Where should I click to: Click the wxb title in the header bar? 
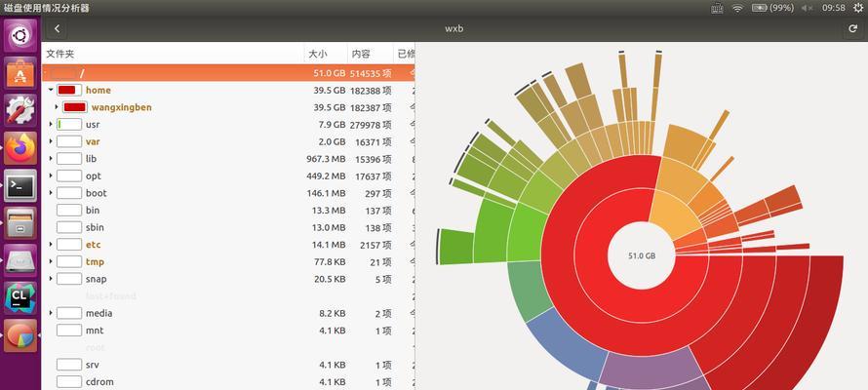(454, 29)
